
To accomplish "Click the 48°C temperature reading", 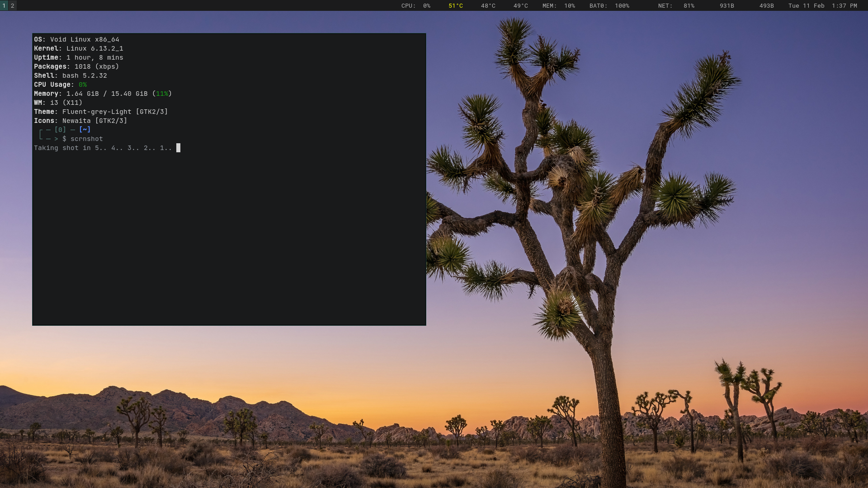I will [x=488, y=6].
